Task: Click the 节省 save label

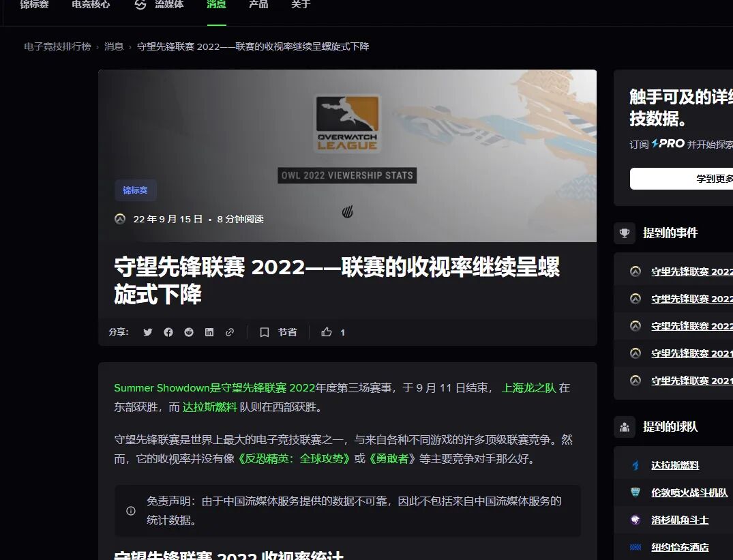Action: [287, 332]
